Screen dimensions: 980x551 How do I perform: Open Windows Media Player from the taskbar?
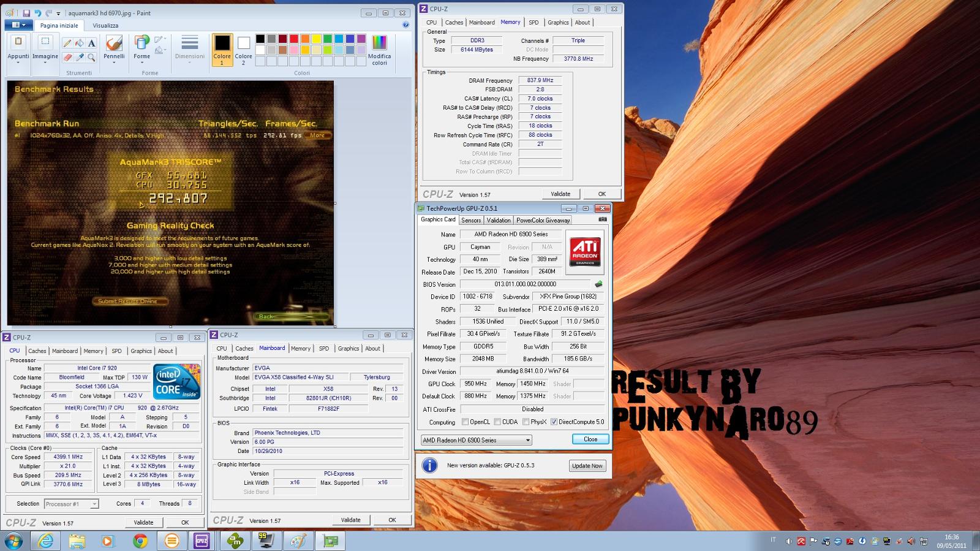108,541
